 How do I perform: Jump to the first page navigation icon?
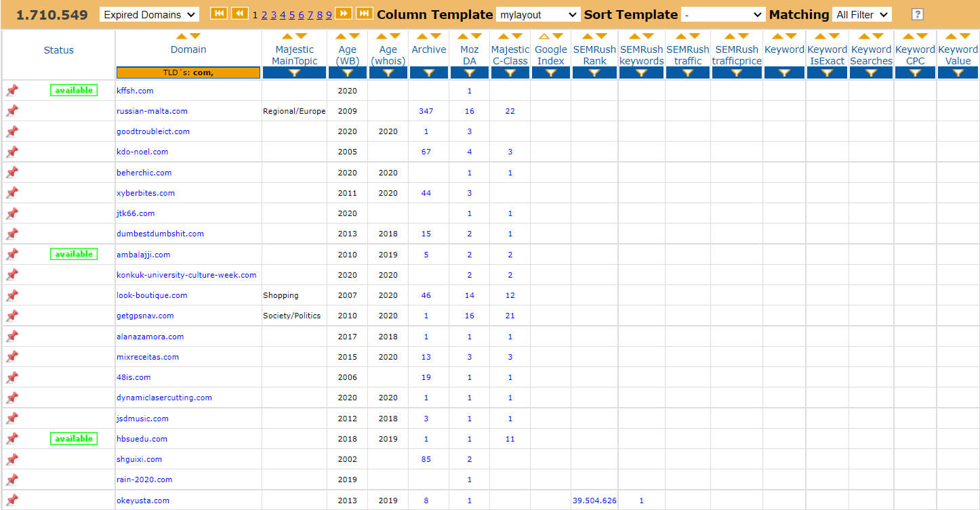(218, 13)
